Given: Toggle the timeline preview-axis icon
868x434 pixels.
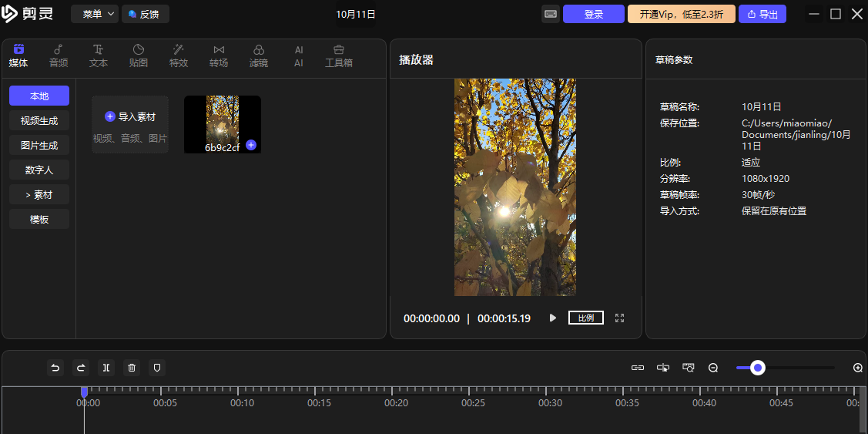Looking at the screenshot, I should [689, 368].
